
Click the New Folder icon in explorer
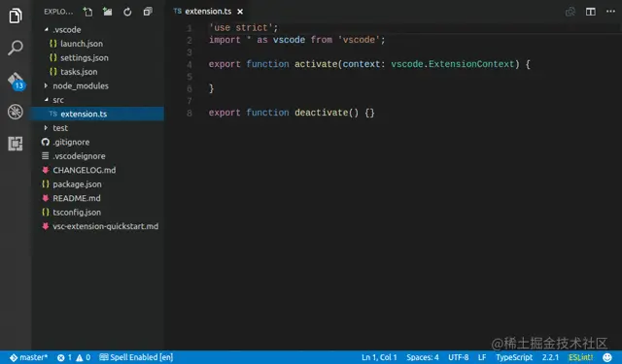[x=108, y=12]
